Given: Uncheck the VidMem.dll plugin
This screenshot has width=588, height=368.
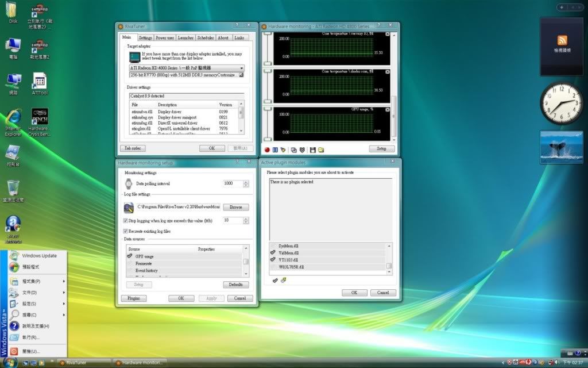Looking at the screenshot, I should (x=273, y=253).
